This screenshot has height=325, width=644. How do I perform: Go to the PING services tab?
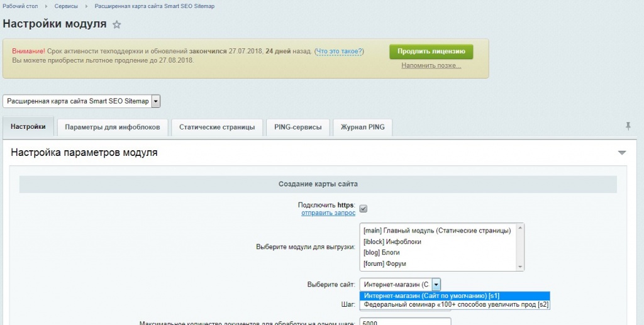pyautogui.click(x=298, y=127)
